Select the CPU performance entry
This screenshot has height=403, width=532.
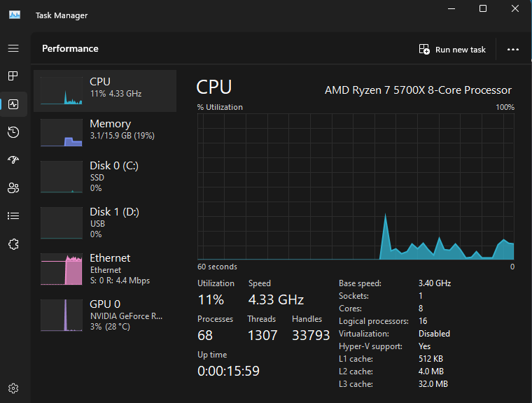tap(105, 91)
